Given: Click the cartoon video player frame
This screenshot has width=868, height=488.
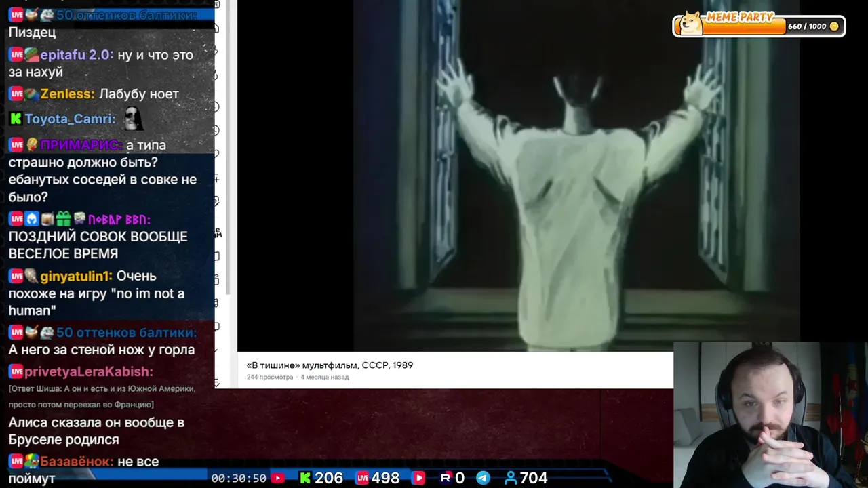Looking at the screenshot, I should point(519,176).
